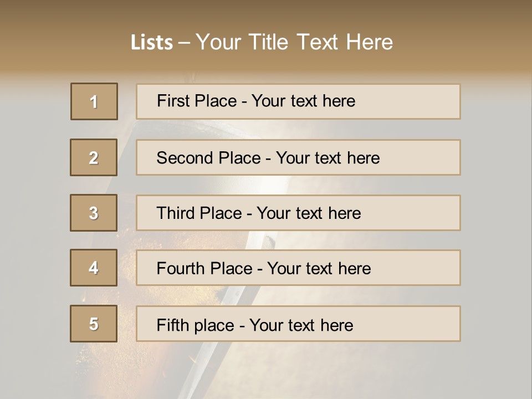
Task: Click 'Your Title Text Here' in the title
Action: 294,42
